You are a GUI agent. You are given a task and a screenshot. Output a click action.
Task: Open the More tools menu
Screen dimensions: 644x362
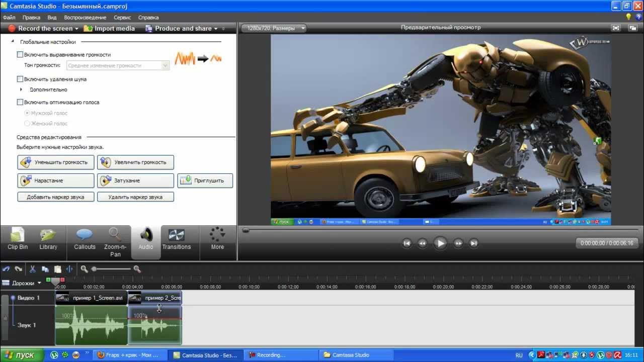pyautogui.click(x=217, y=239)
